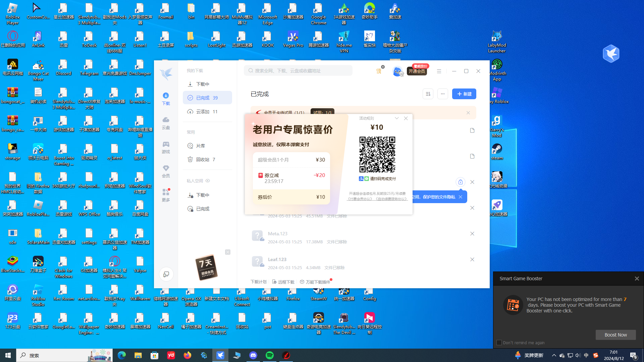Click the blue 新建 new task button
Image resolution: width=644 pixels, height=362 pixels.
point(464,94)
